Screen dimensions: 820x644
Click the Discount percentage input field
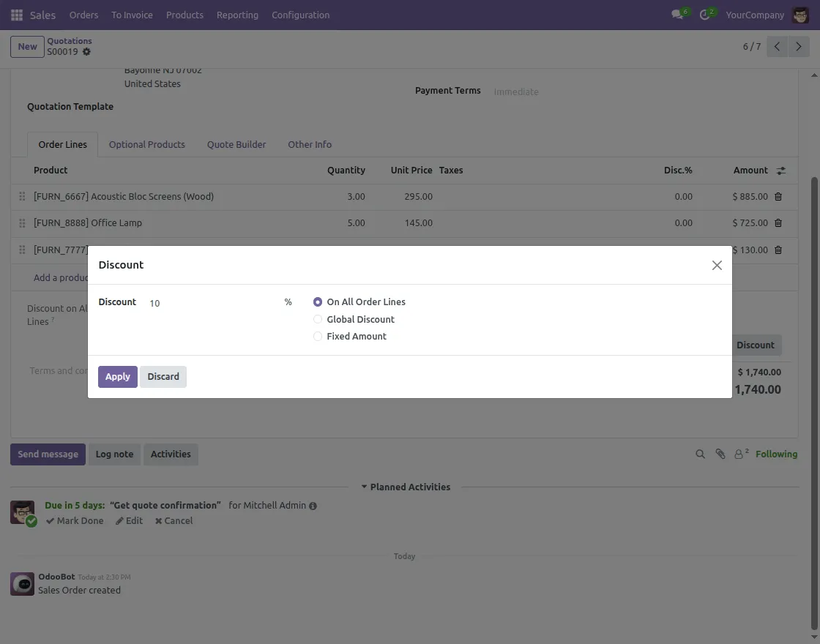212,303
